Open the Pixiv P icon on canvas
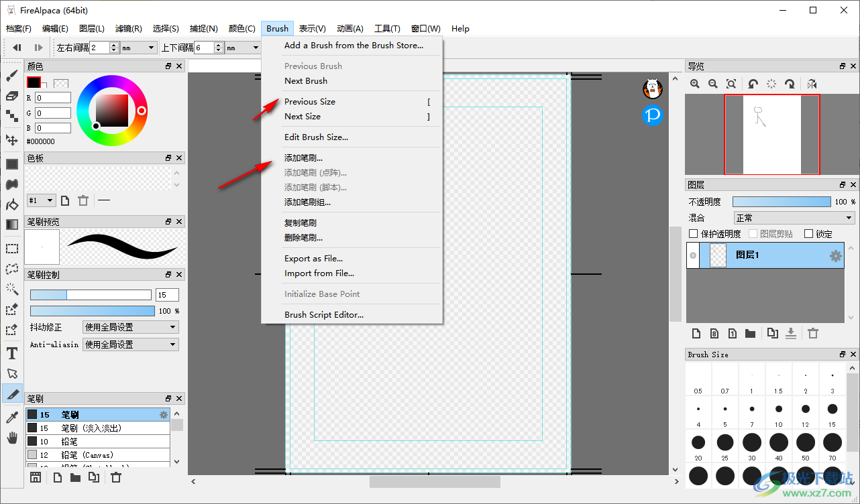 tap(653, 115)
